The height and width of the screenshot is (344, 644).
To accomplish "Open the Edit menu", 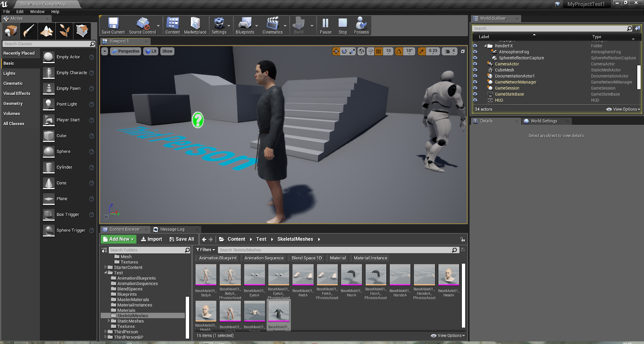I will 20,12.
